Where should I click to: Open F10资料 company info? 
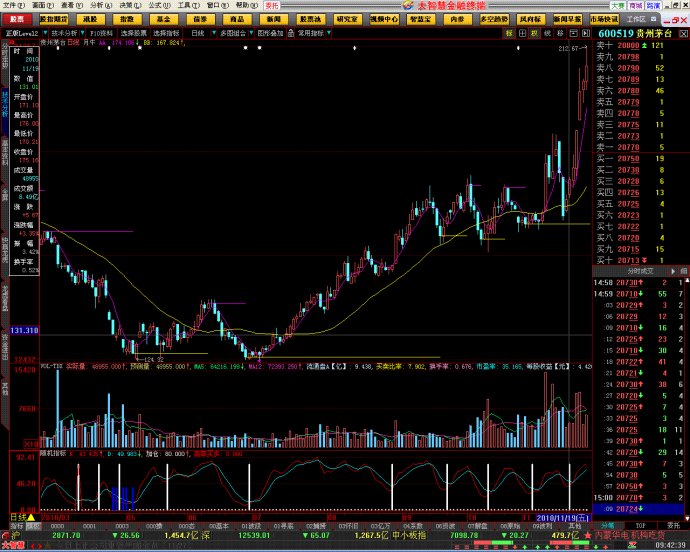102,33
